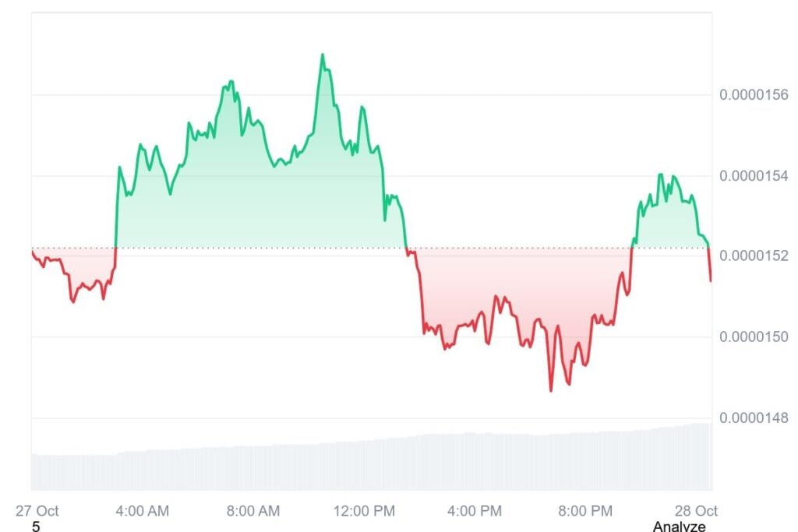The image size is (798, 532).
Task: Select the 8:00 AM time label
Action: click(x=252, y=511)
